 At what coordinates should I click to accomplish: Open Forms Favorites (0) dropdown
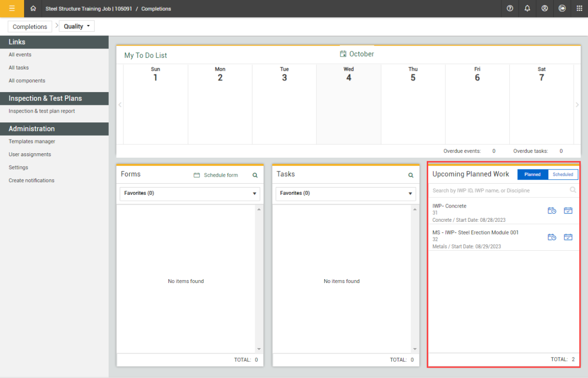190,193
